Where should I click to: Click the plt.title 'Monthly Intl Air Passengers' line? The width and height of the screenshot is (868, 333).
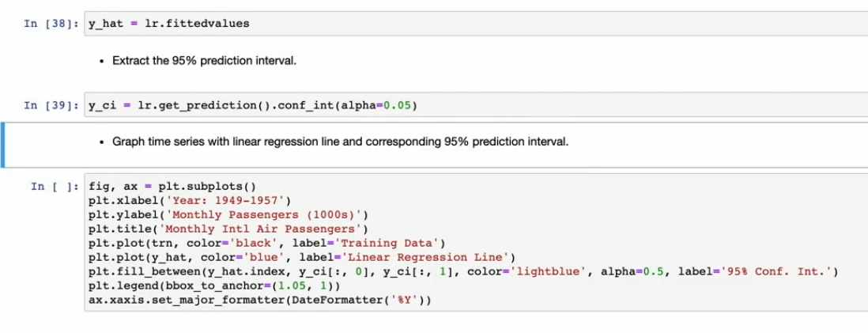click(223, 228)
